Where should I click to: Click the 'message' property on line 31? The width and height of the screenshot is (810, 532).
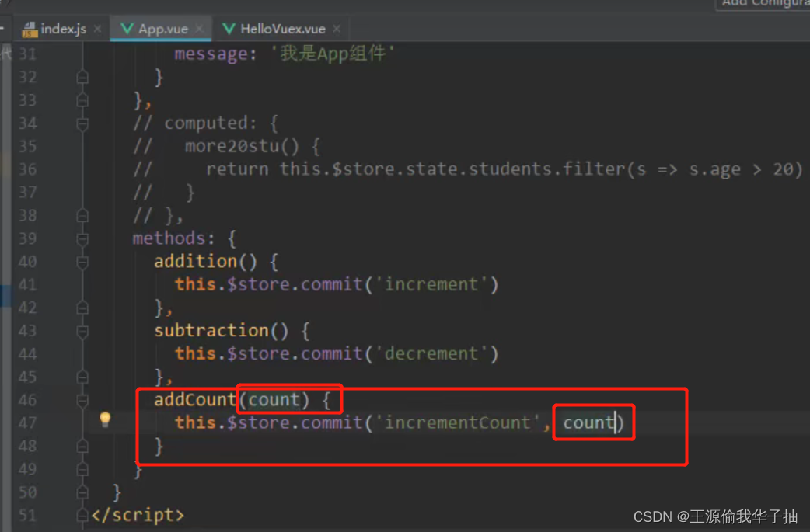(x=211, y=54)
